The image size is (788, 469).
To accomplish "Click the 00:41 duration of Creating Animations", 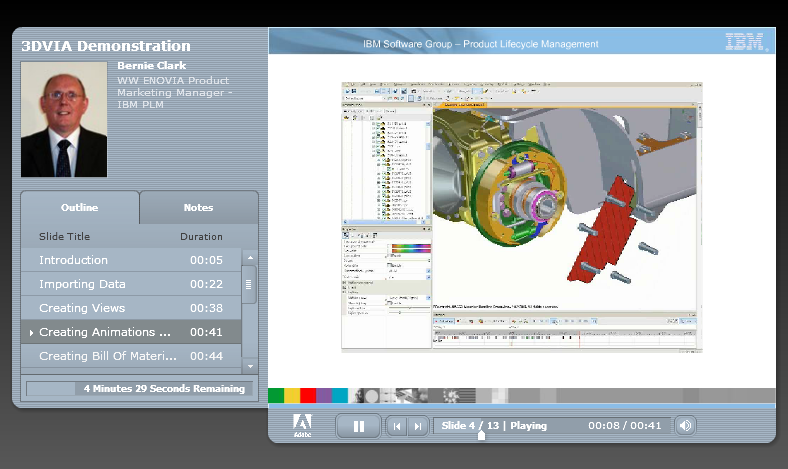I will tap(206, 332).
